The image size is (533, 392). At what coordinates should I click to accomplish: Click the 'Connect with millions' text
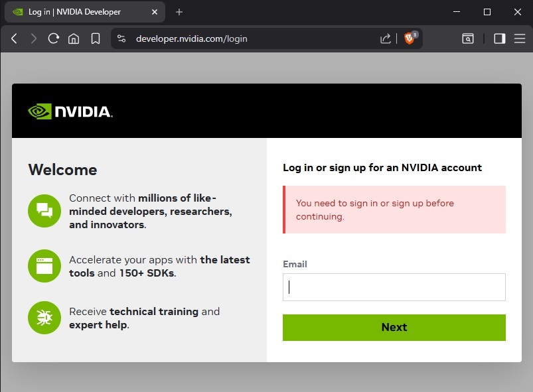pyautogui.click(x=151, y=212)
